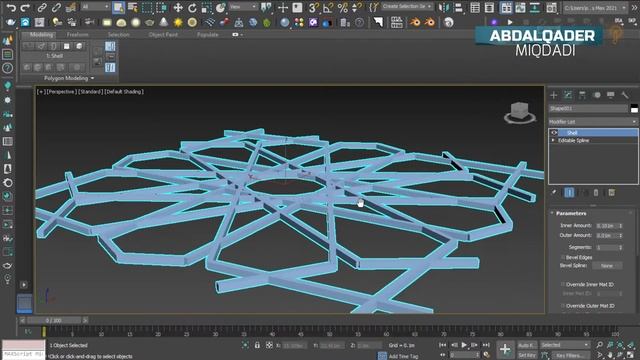Click the Align tool icon
Screen dimensions: 640x360
458,7
